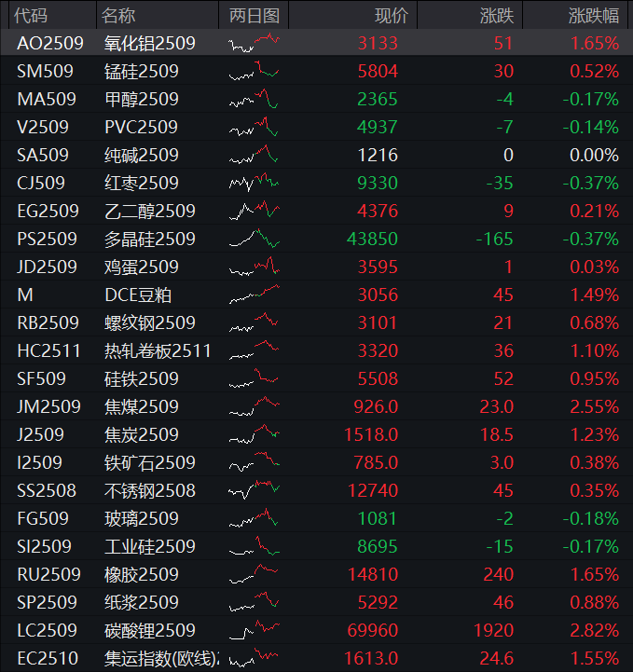Open the two-day chart for 多晶硅2509
633x672 pixels.
[x=254, y=239]
